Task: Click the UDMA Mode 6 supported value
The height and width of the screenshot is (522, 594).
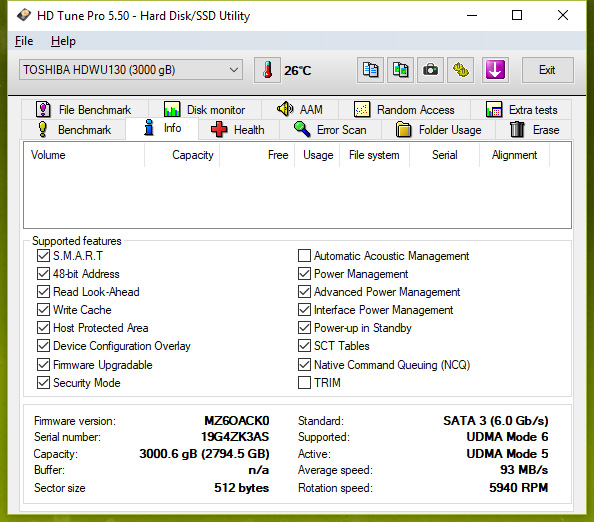Action: pos(507,437)
